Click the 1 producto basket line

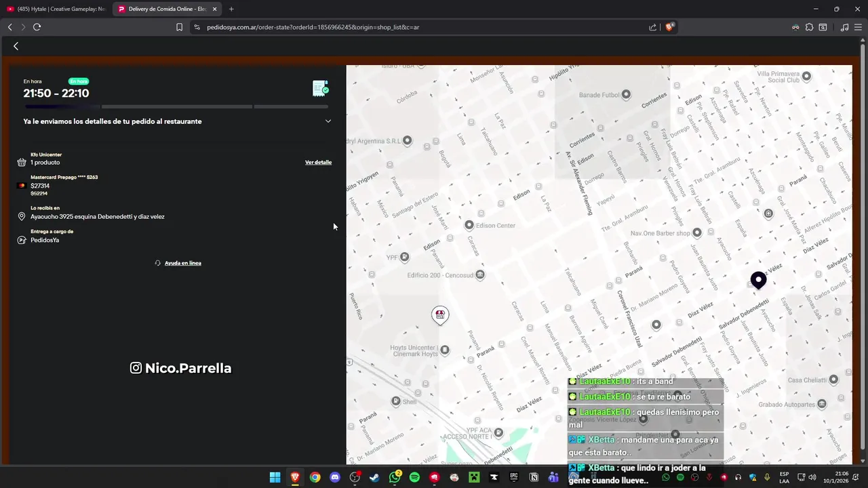[x=45, y=163]
